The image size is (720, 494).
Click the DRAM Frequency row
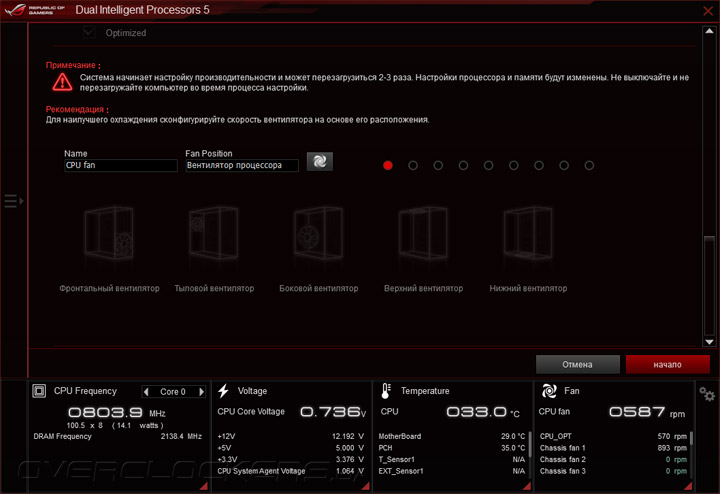tap(118, 436)
